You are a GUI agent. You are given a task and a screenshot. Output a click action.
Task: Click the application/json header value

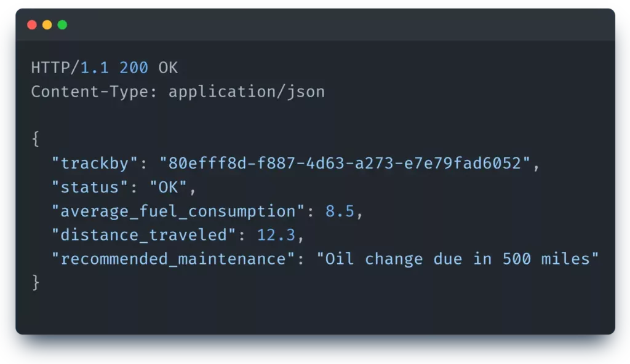click(247, 92)
